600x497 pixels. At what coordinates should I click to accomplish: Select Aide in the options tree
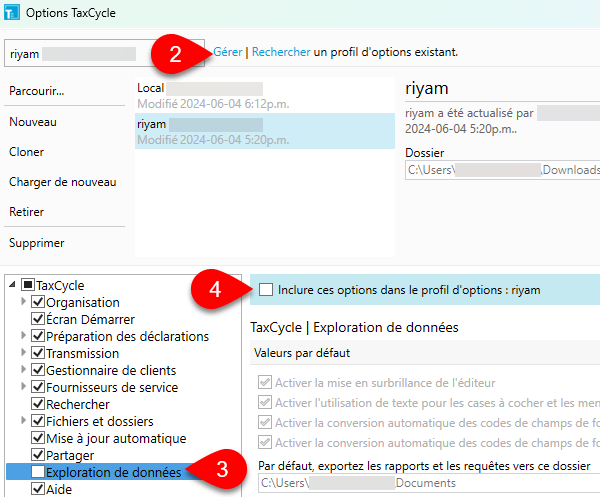[59, 489]
